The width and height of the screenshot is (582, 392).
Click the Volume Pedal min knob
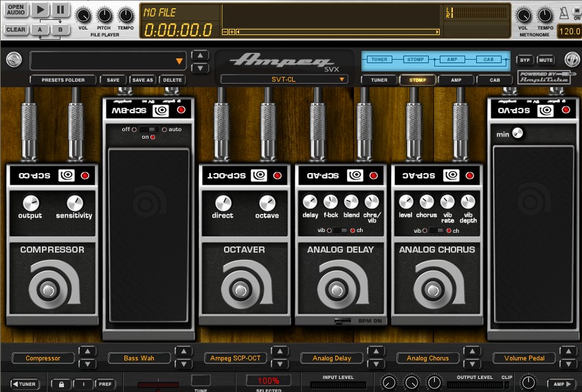517,132
